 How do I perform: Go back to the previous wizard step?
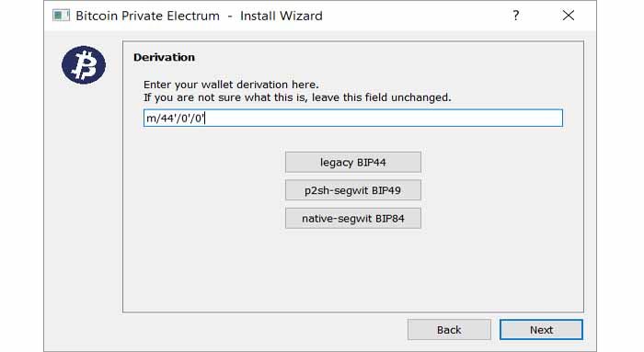coord(449,330)
